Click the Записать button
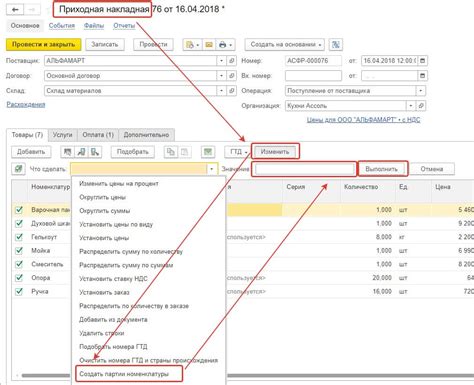The width and height of the screenshot is (474, 385). tap(105, 44)
